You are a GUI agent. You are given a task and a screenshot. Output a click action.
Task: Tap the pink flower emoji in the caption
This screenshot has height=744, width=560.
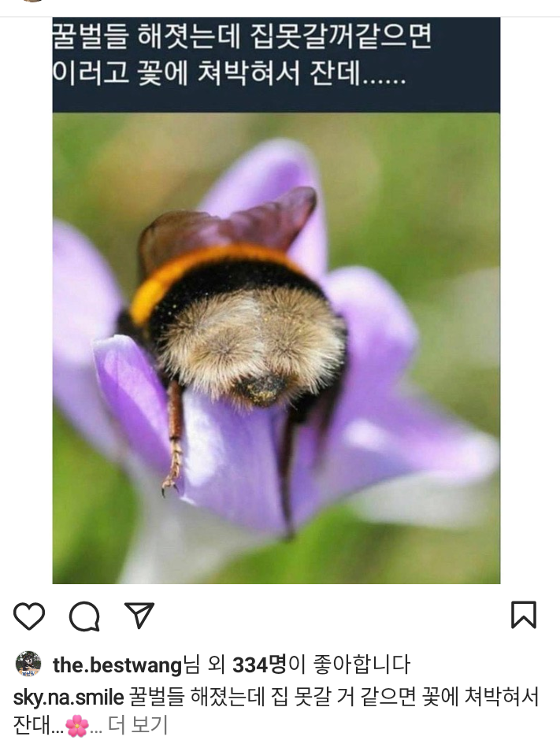point(77,725)
